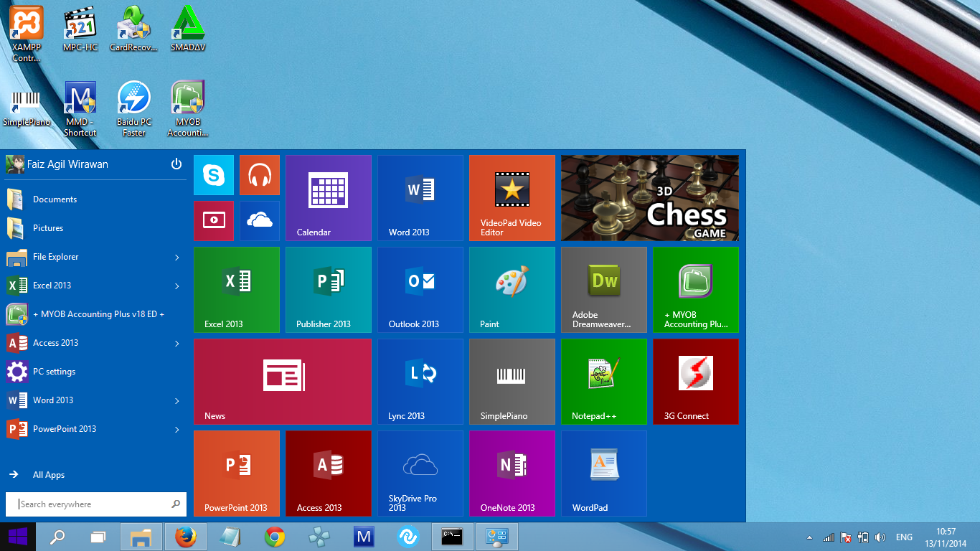Open the red Video tile
The height and width of the screenshot is (551, 980).
pos(214,221)
